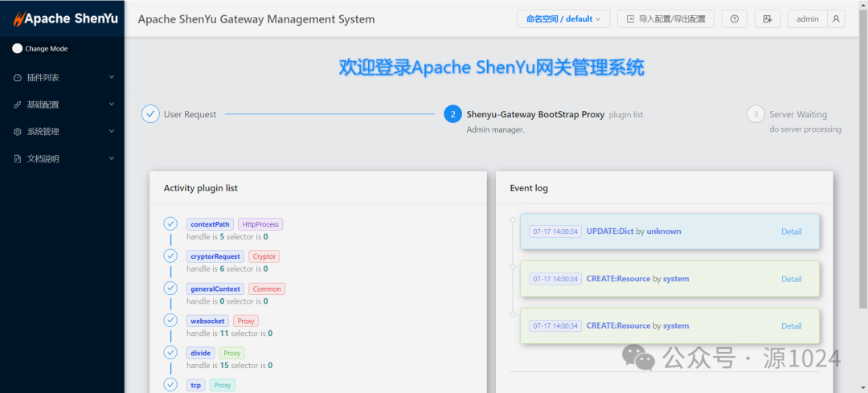Expand the 系统管理 chevron arrow
Viewport: 868px width, 393px height.
pos(111,131)
